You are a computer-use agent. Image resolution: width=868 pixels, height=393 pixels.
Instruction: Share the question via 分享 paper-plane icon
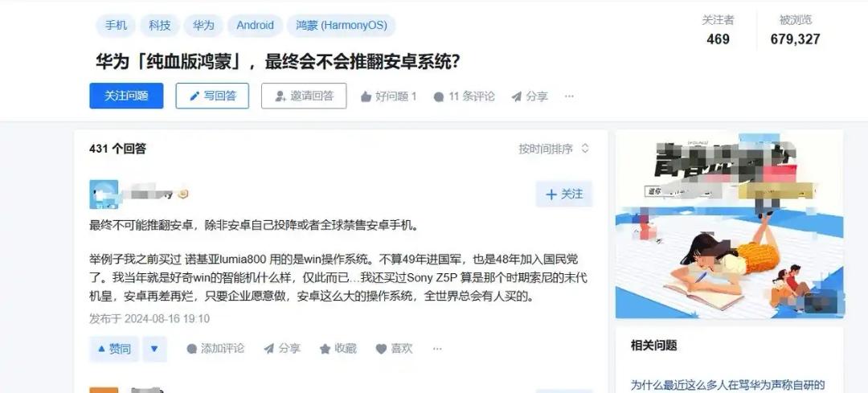[517, 97]
